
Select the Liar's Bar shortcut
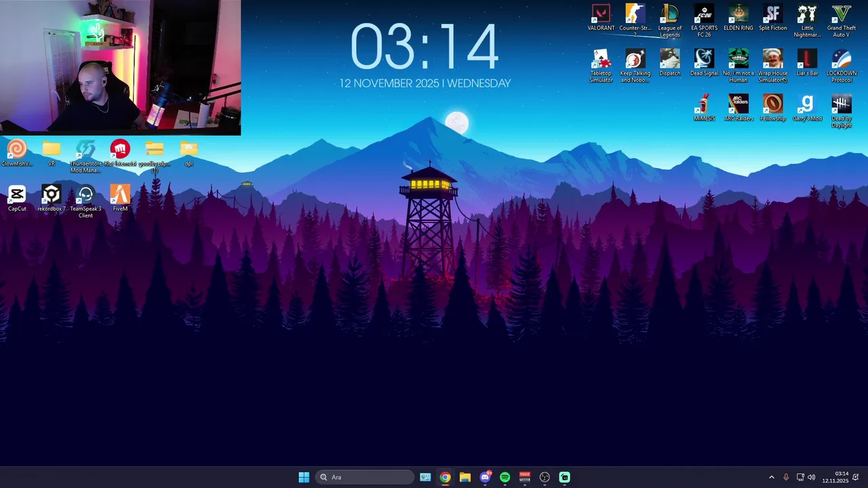click(807, 63)
